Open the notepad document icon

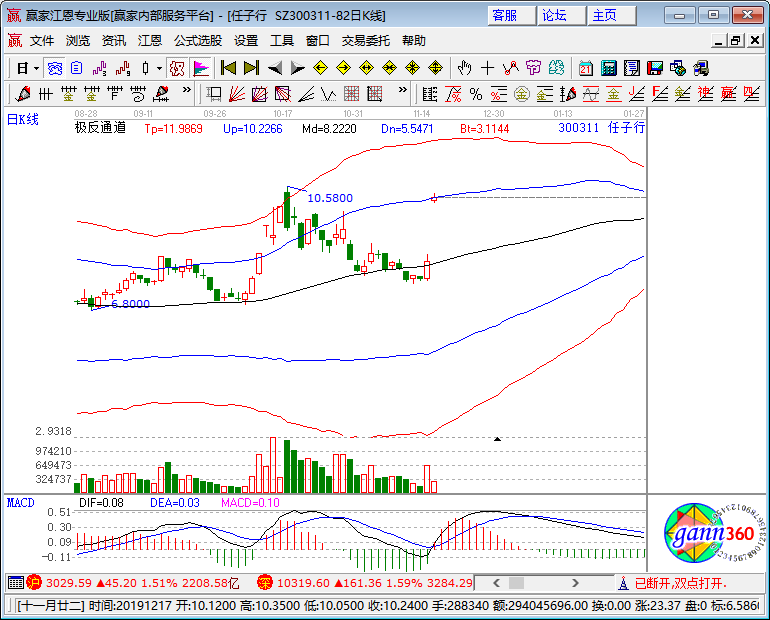pyautogui.click(x=632, y=68)
